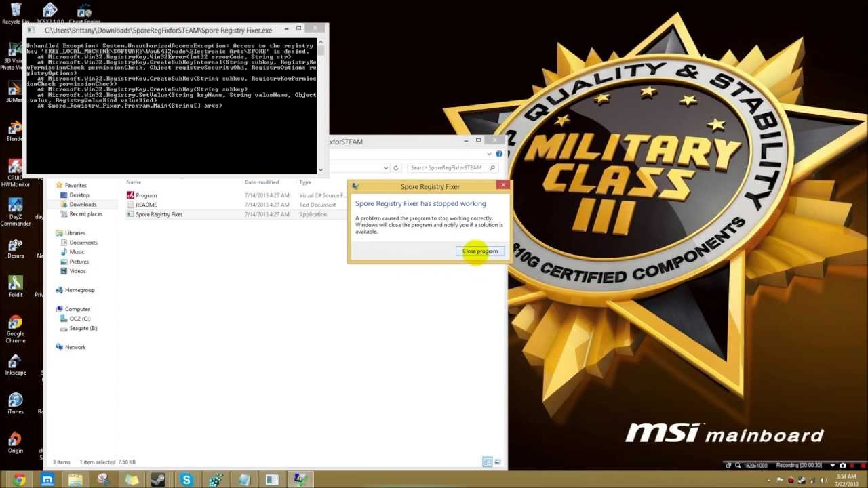
Task: Click the Skype icon in the taskbar
Action: 186,480
